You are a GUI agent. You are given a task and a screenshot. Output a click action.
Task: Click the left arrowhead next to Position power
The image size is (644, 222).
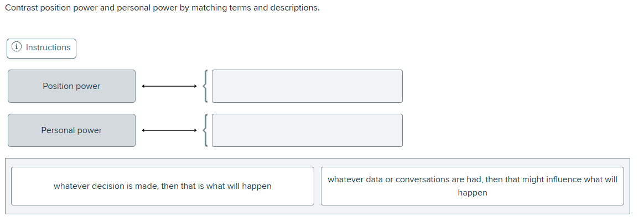point(143,86)
